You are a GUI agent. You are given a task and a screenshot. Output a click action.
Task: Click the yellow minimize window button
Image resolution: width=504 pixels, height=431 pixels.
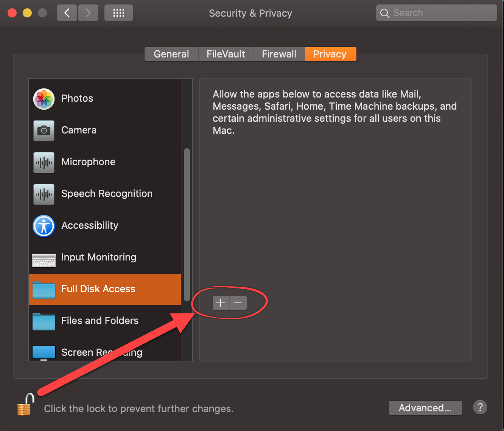tap(27, 13)
